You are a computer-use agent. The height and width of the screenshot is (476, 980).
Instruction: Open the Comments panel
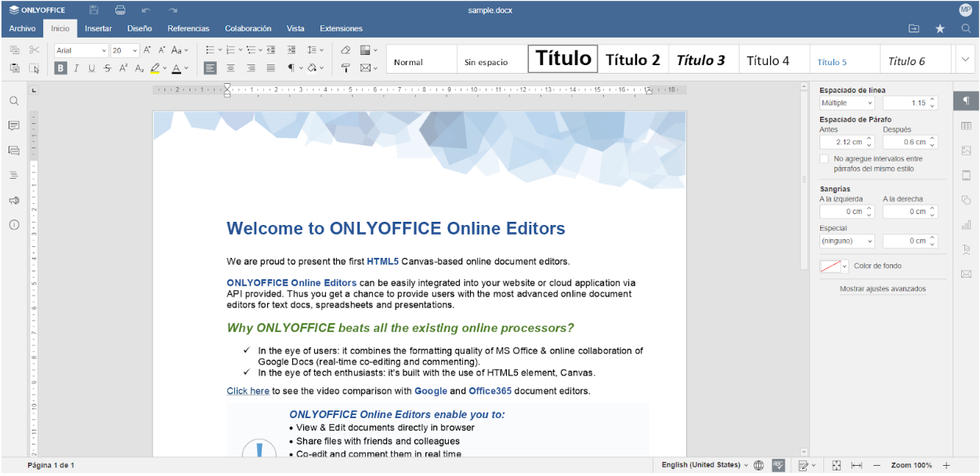coord(13,125)
